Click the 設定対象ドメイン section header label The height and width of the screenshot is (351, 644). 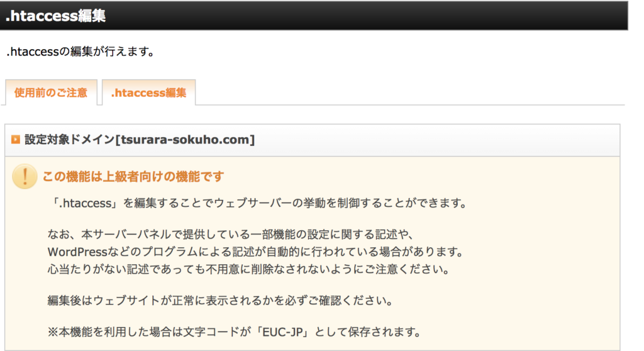tap(69, 140)
